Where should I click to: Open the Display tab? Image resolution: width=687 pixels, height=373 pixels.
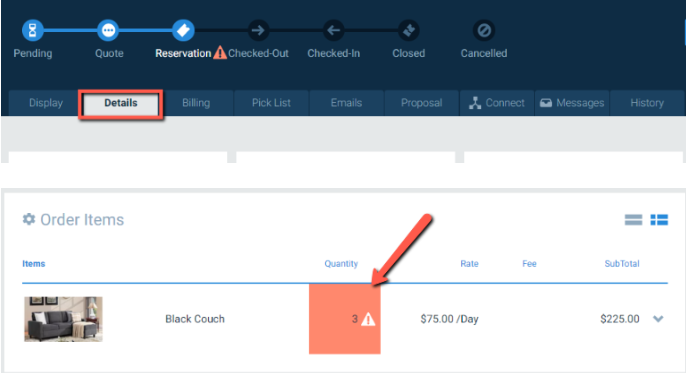(46, 103)
